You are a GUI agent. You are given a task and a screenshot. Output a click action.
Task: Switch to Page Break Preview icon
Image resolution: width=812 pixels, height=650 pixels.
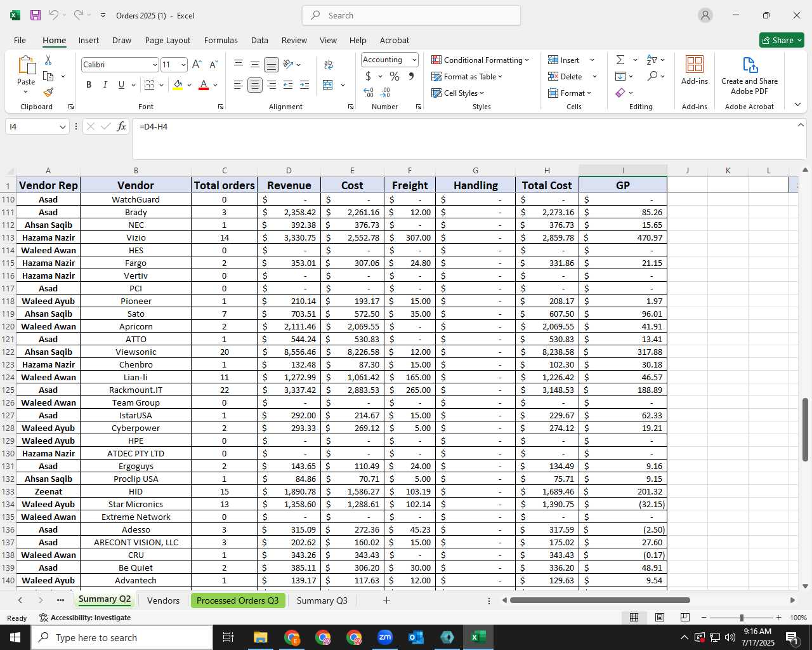685,618
